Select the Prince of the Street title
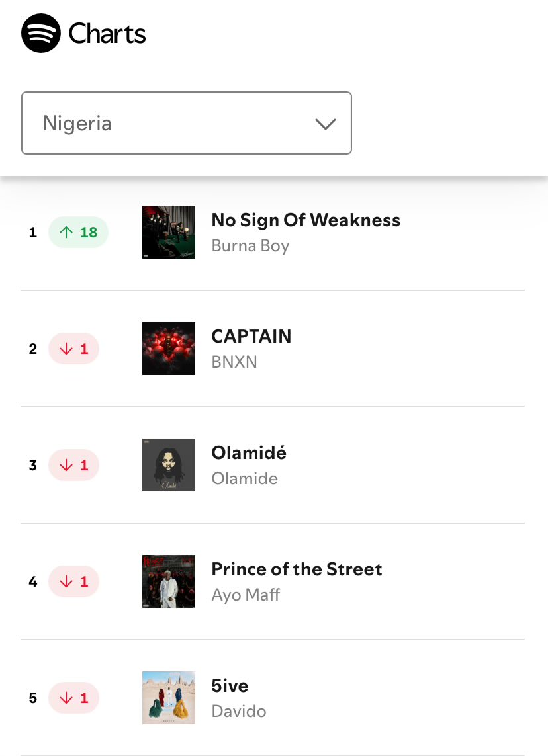Screen dimensions: 548x756 297,569
